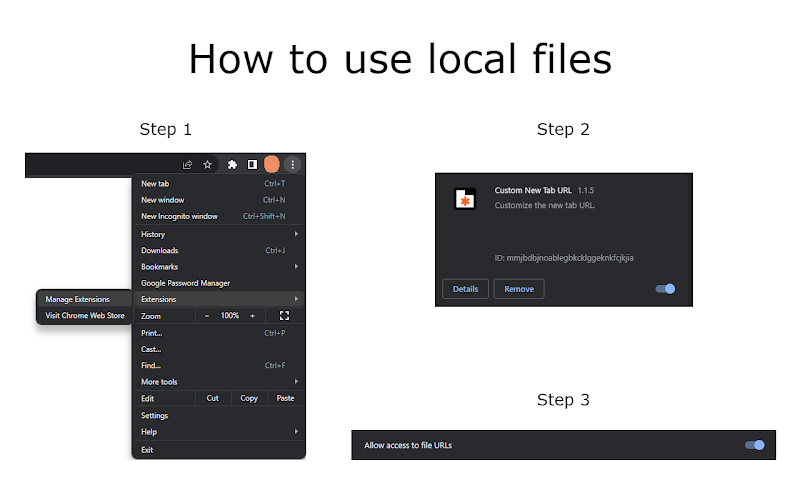Click the Details button

[x=465, y=289]
